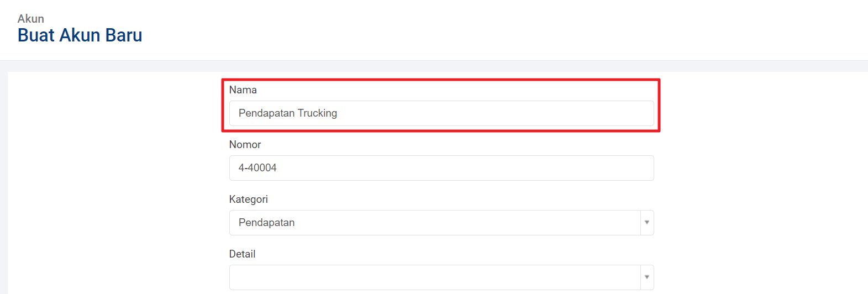868x294 pixels.
Task: Click the Nama field label
Action: pos(243,90)
